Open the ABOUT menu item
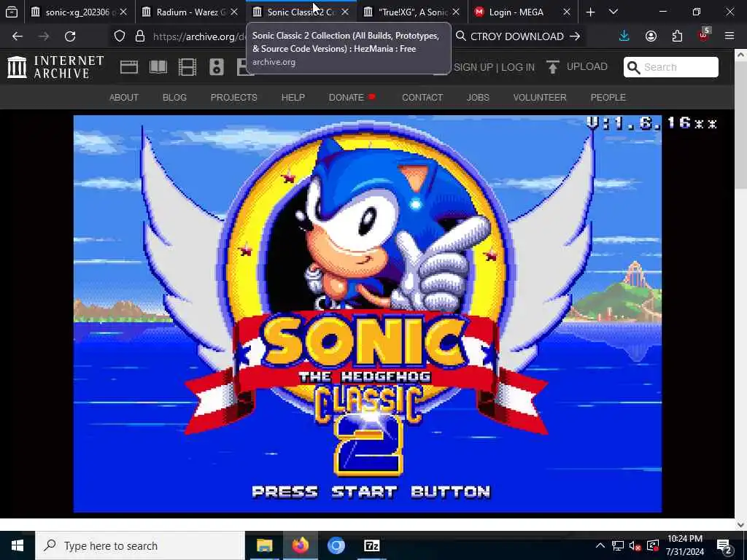This screenshot has height=560, width=747. coord(124,97)
